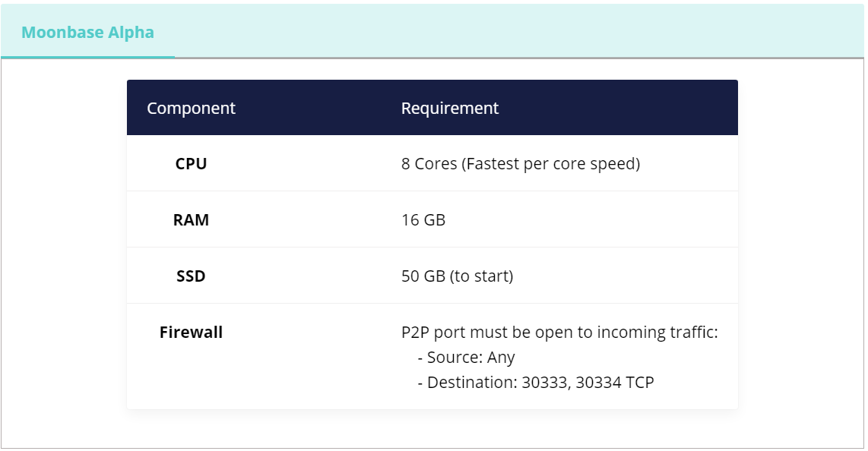Click the Component column header
This screenshot has width=868, height=451.
(x=191, y=108)
